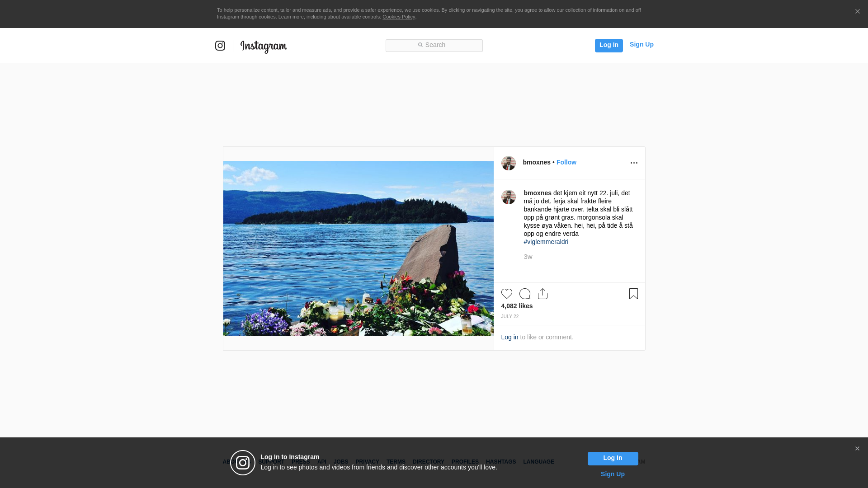Image resolution: width=868 pixels, height=488 pixels.
Task: Like the post with the heart icon
Action: click(506, 294)
